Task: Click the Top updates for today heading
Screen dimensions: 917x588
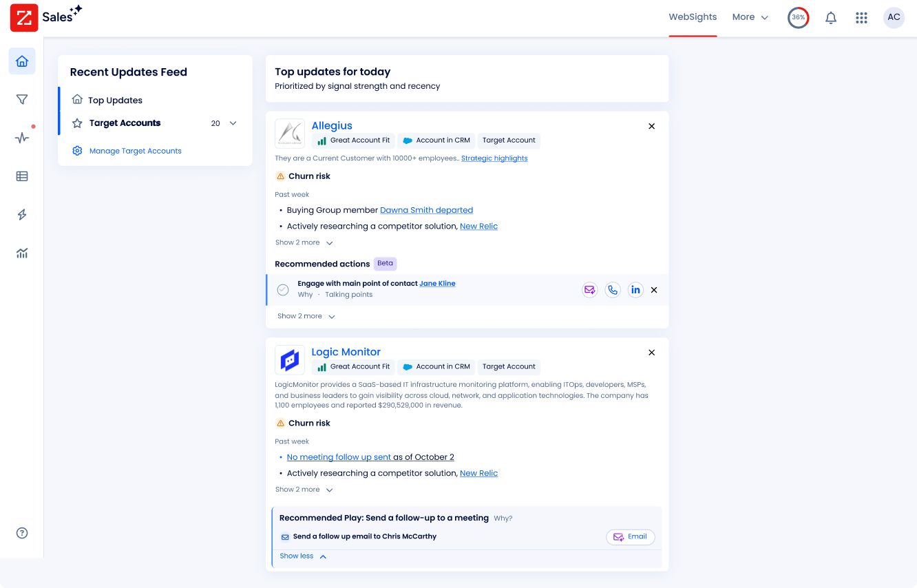Action: [x=333, y=72]
